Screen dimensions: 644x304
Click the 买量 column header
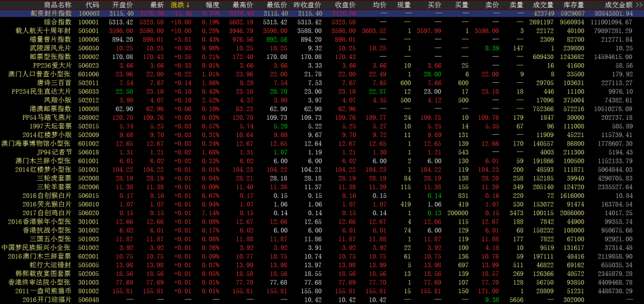tap(462, 5)
